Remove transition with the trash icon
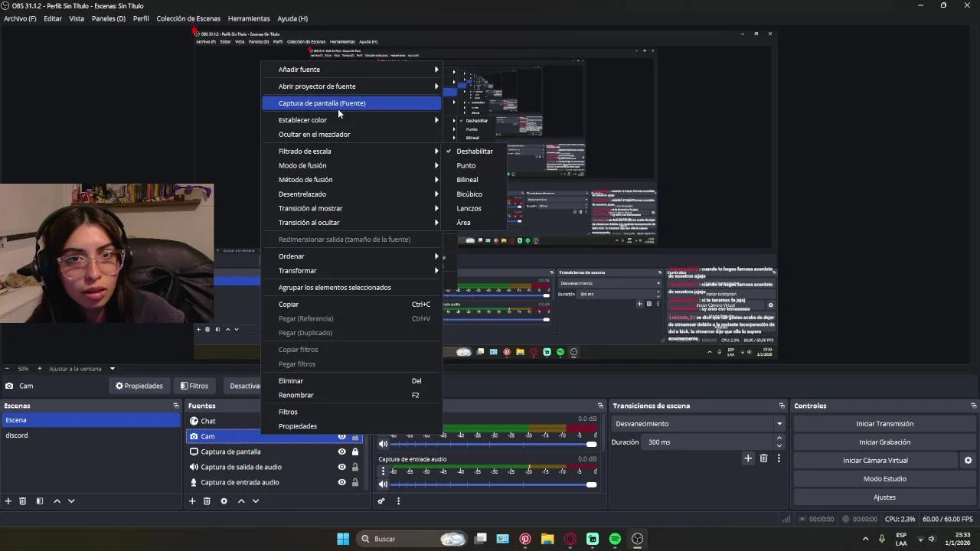This screenshot has width=980, height=551. [763, 458]
